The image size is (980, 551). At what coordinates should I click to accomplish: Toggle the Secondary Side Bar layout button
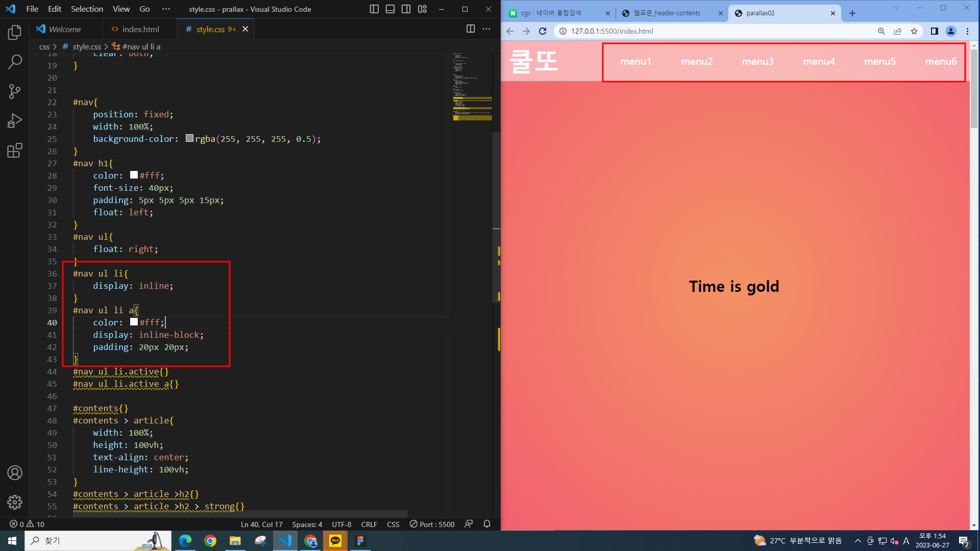406,9
